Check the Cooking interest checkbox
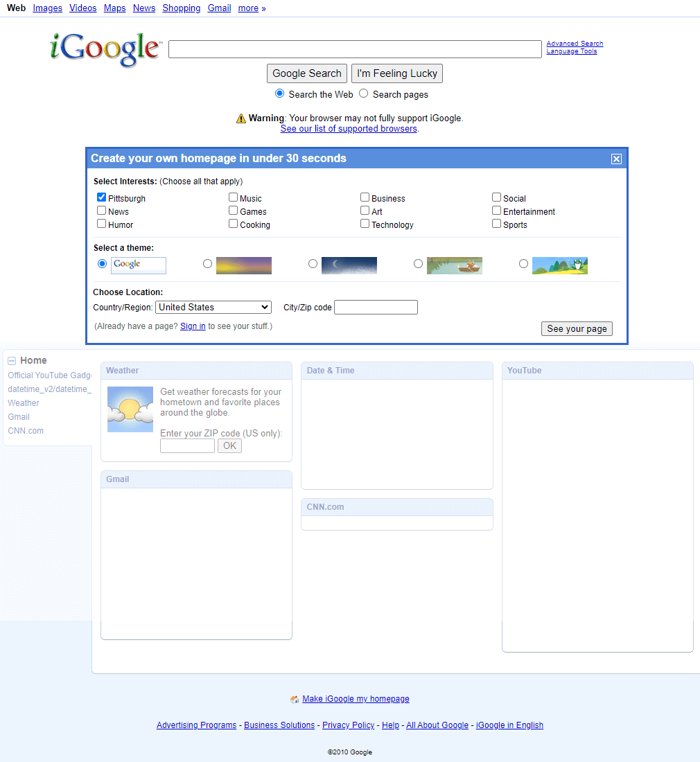The width and height of the screenshot is (700, 762). point(233,224)
